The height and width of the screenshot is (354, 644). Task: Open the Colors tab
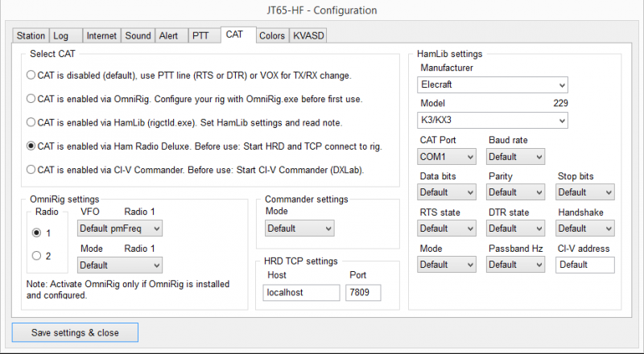[272, 35]
